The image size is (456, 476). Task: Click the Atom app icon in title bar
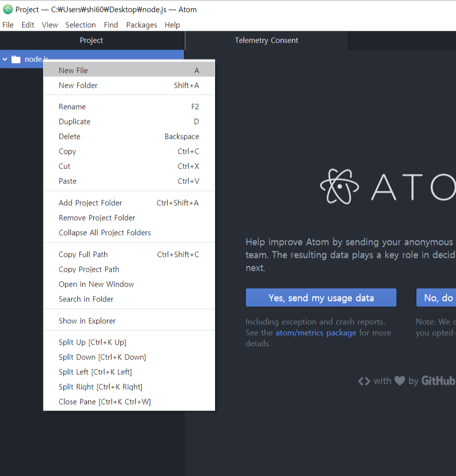click(7, 9)
